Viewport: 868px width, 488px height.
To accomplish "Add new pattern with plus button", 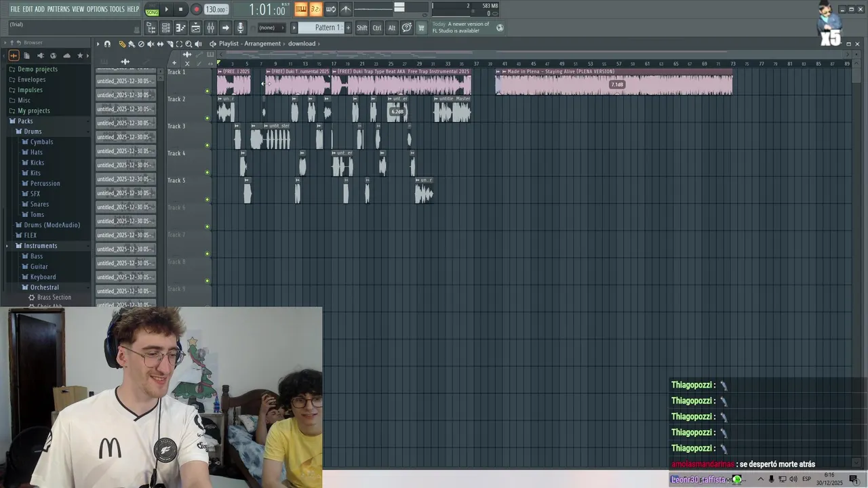I will (349, 28).
